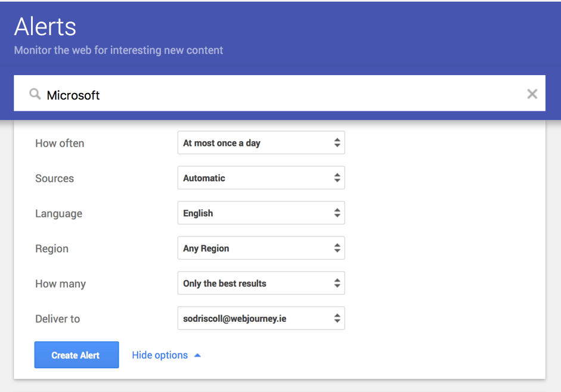Viewport: 561px width, 392px height.
Task: Open the Sources dropdown showing Automatic
Action: 261,178
